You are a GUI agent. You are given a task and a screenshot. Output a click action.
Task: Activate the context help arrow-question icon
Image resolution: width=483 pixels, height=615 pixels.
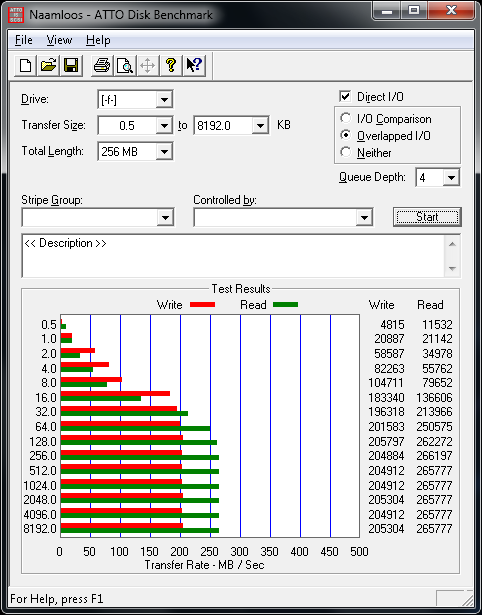(x=193, y=65)
